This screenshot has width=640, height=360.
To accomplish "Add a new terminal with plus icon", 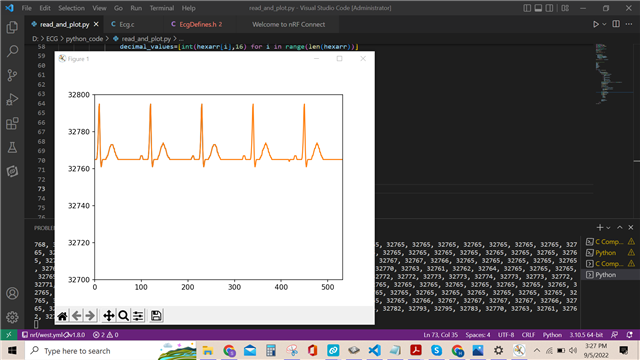I will (599, 227).
